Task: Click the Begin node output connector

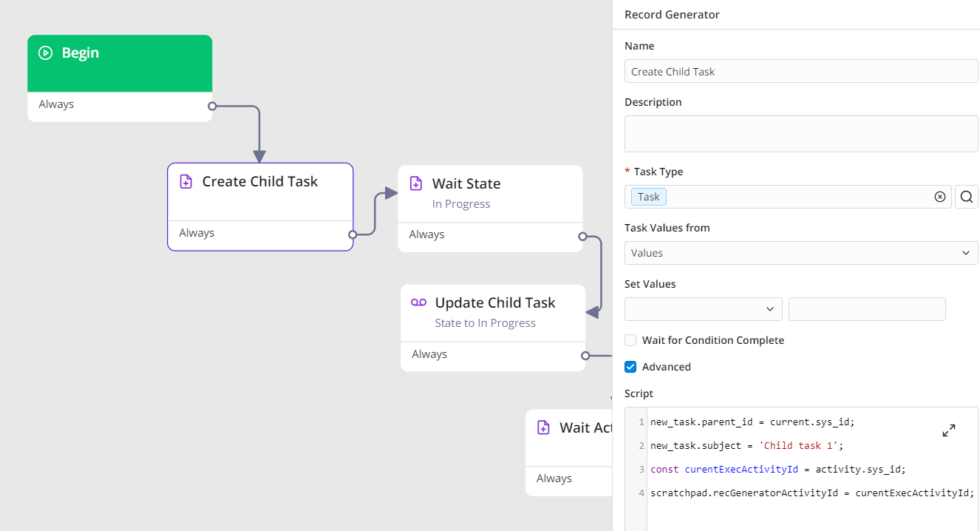Action: click(x=212, y=106)
